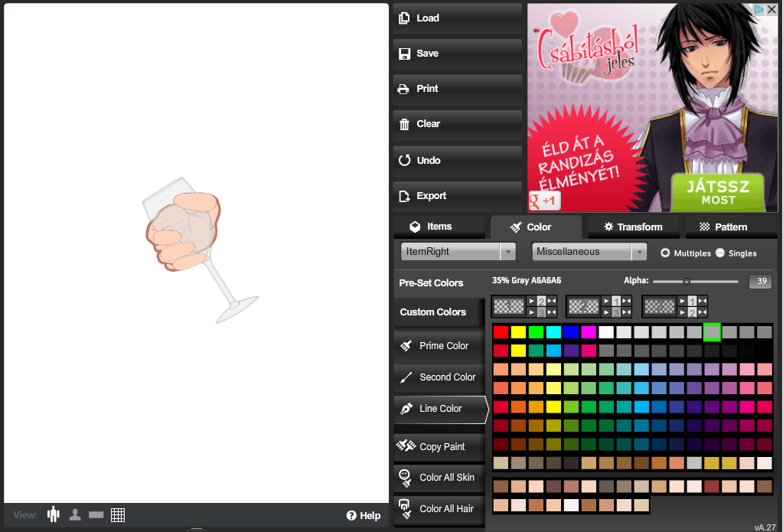The height and width of the screenshot is (532, 783).
Task: Select the Color tab
Action: (x=536, y=227)
